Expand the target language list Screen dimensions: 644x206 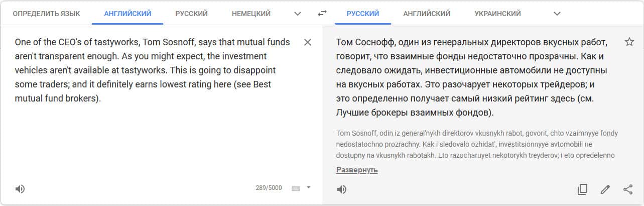(x=557, y=14)
